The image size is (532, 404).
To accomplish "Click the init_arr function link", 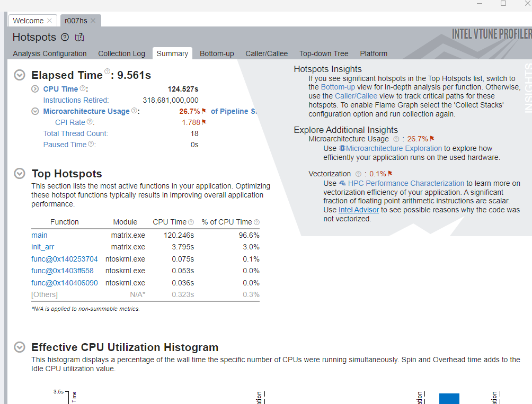I will 42,247.
